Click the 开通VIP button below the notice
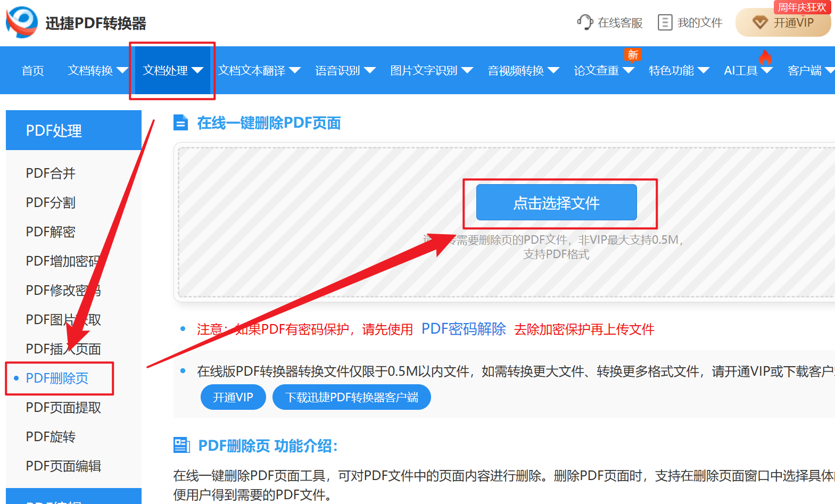 (x=233, y=397)
